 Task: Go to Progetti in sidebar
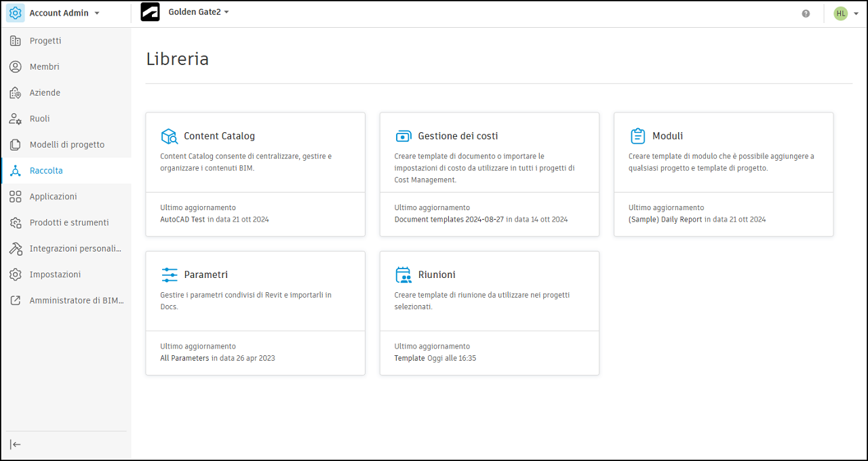pos(45,41)
